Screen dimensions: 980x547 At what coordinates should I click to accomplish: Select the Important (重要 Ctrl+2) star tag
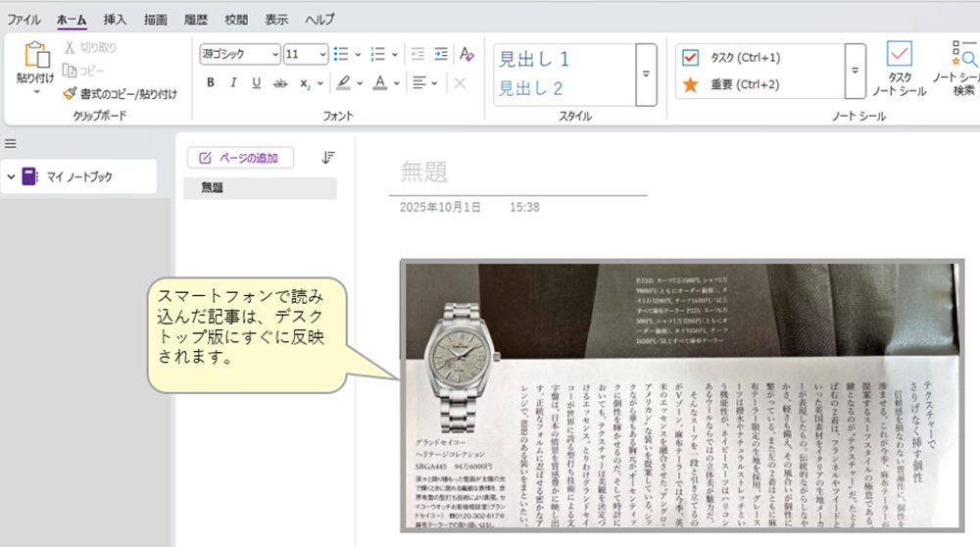(x=691, y=84)
